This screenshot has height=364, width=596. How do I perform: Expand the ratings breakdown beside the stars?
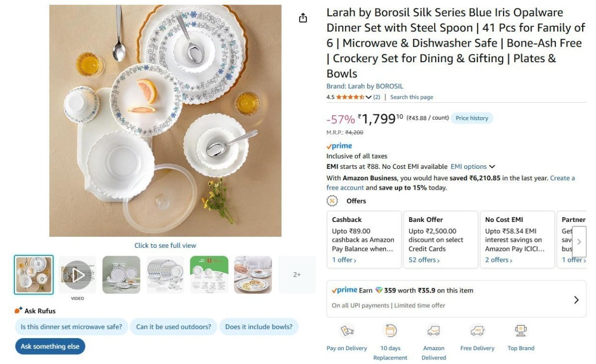click(x=369, y=97)
